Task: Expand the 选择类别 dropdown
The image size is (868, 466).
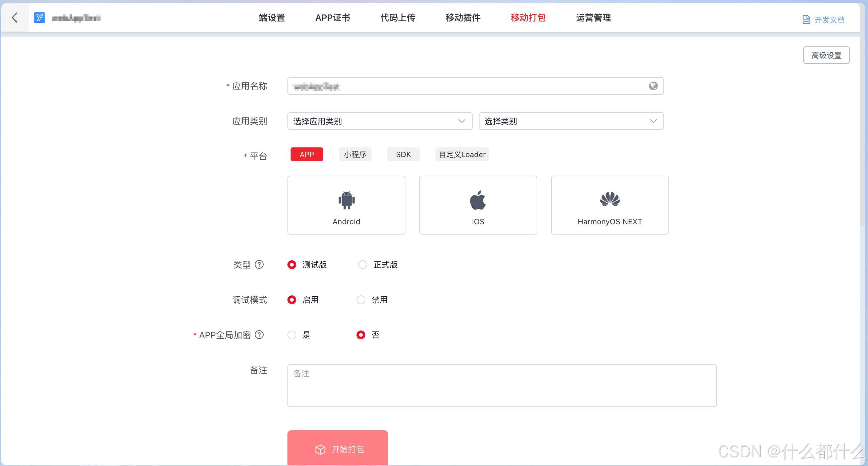Action: point(571,121)
